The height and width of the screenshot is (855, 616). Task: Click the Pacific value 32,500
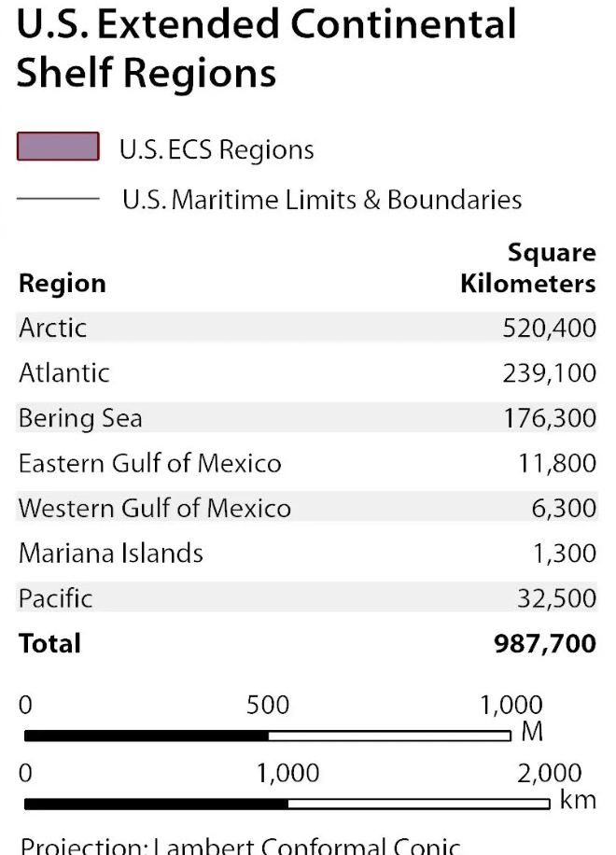[556, 598]
